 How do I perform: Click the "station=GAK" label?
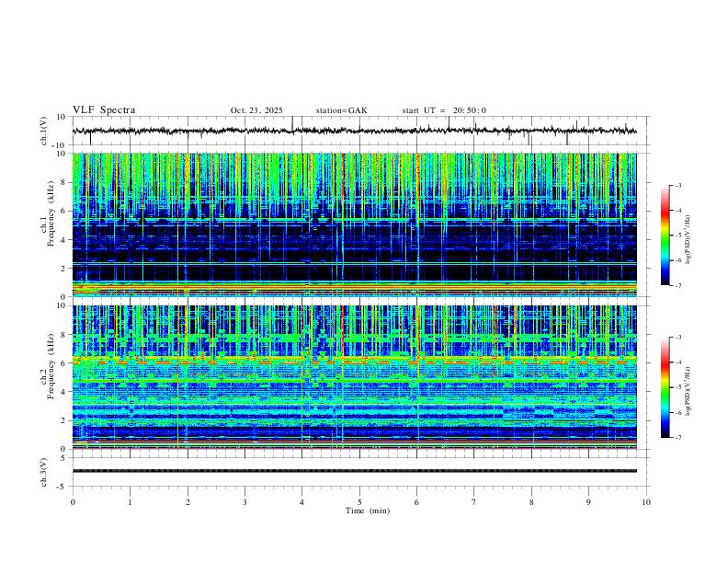click(341, 110)
